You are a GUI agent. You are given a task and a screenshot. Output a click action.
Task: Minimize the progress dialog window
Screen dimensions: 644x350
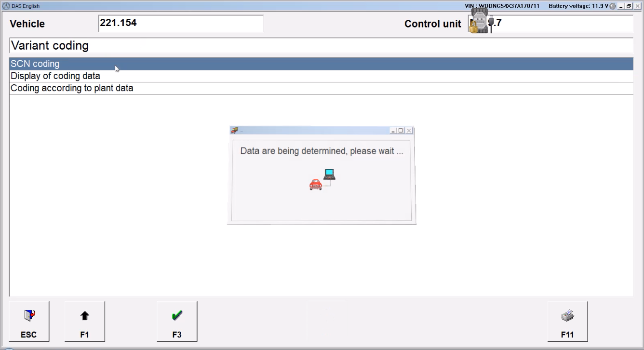pos(393,131)
